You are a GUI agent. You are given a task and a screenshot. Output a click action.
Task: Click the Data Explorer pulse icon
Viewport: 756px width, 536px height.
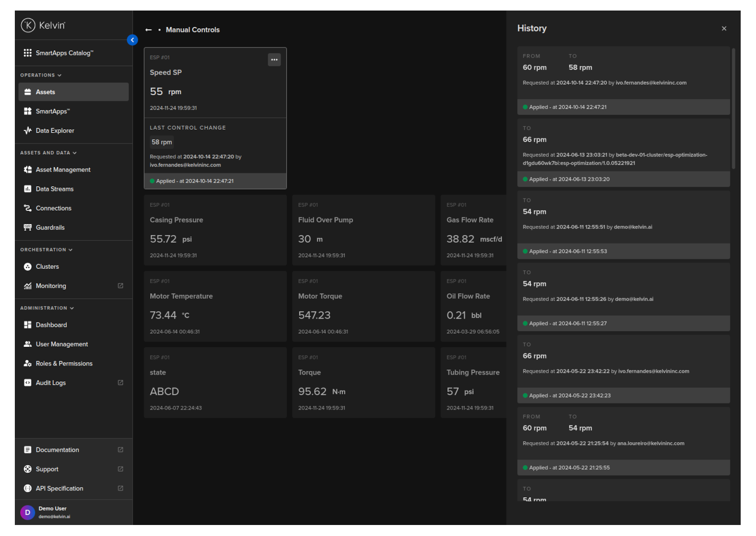(28, 131)
